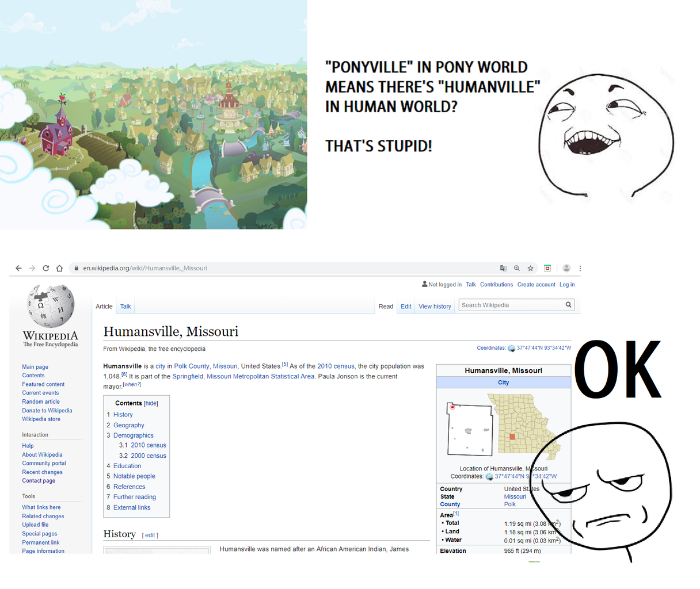Open the Chrome profile avatar

[566, 268]
